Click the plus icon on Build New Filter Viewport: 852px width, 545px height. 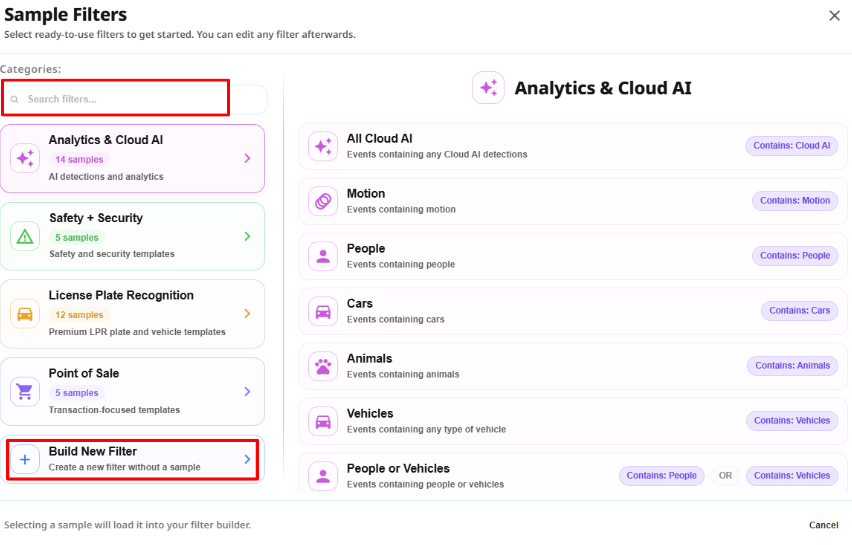(x=25, y=460)
